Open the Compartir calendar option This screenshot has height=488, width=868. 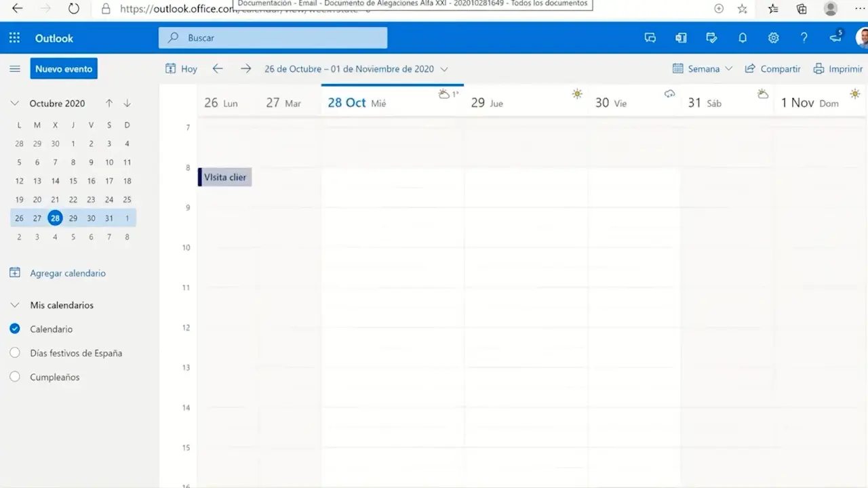coord(773,68)
